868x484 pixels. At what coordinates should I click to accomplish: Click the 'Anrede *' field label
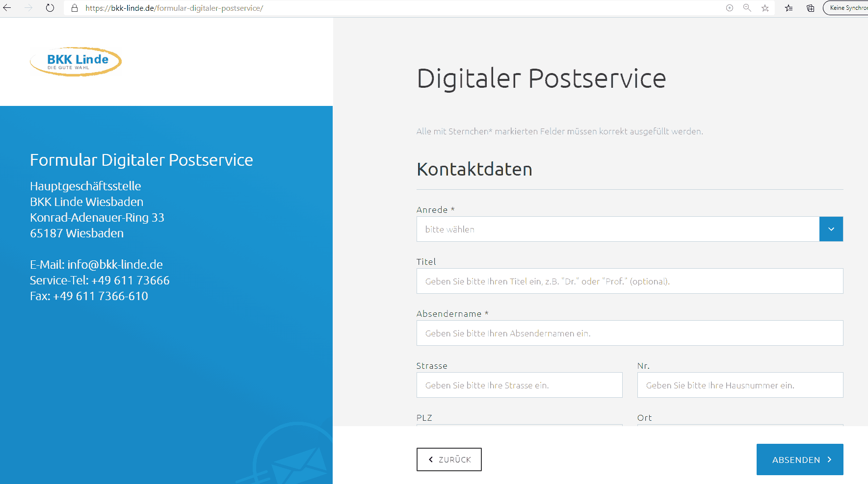(436, 210)
